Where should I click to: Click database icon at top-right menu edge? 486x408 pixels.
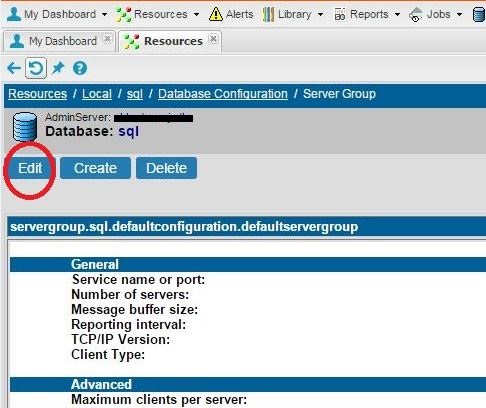pos(479,15)
